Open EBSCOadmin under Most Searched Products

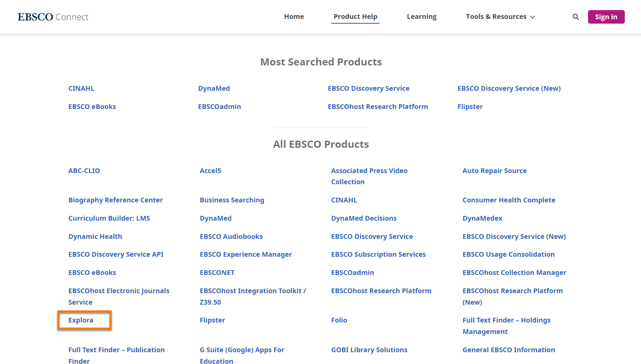(219, 107)
